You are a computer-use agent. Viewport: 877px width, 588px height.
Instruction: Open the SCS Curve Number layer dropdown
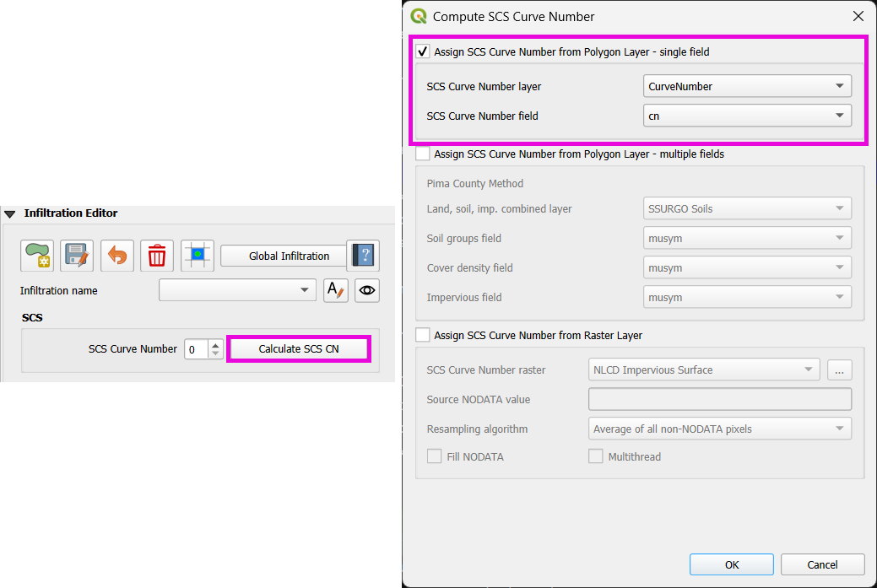pos(747,86)
